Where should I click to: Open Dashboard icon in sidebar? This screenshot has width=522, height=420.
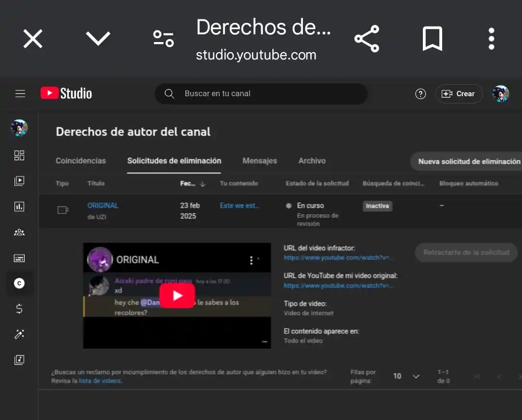point(19,155)
